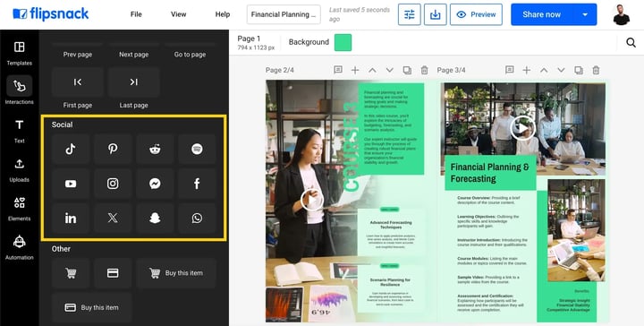Add the shopping cart icon button

click(x=71, y=273)
